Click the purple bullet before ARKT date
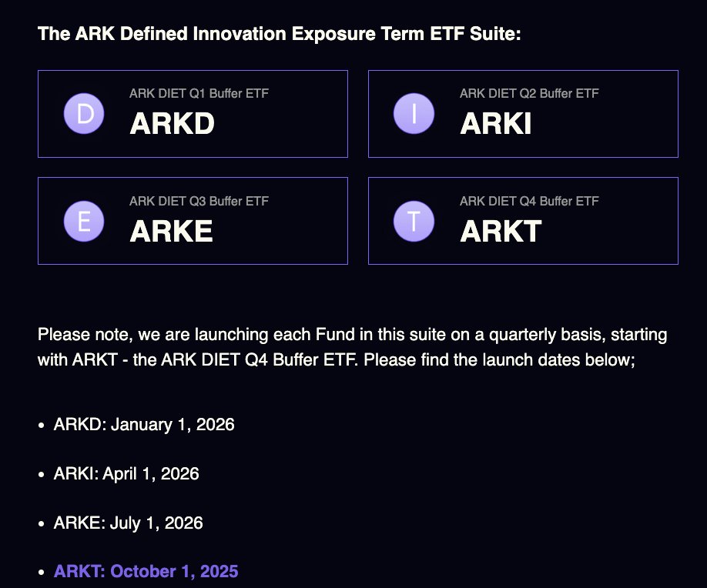The image size is (707, 588). 42,573
